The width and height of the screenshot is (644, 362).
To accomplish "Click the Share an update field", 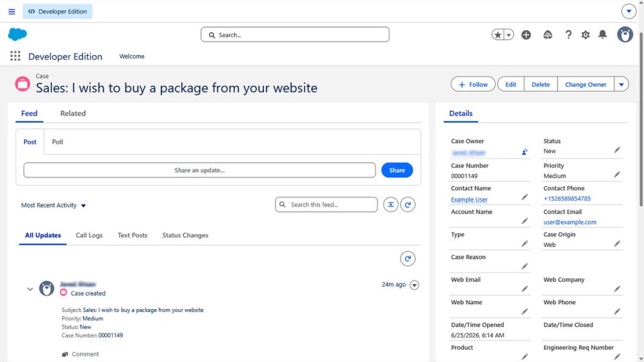I will click(199, 170).
